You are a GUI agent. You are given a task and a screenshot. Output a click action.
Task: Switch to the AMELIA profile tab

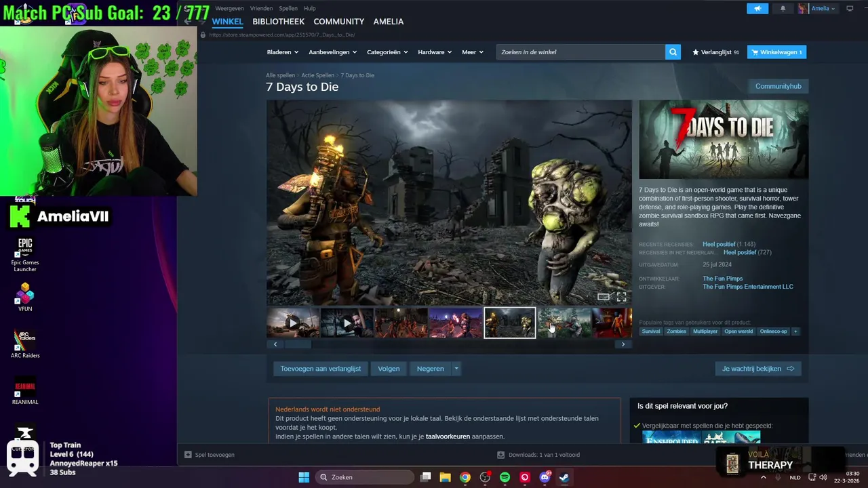[389, 22]
